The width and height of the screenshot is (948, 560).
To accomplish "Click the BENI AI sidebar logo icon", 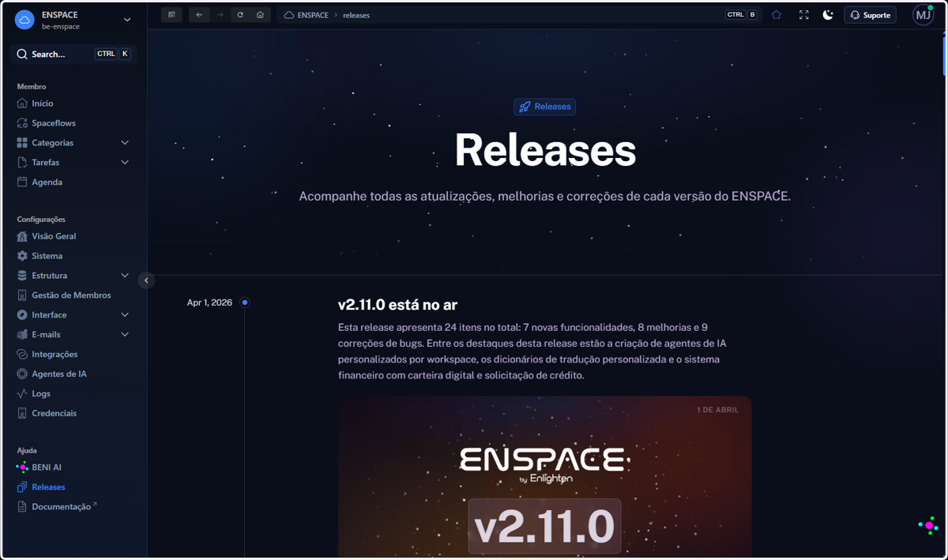I will [x=22, y=467].
